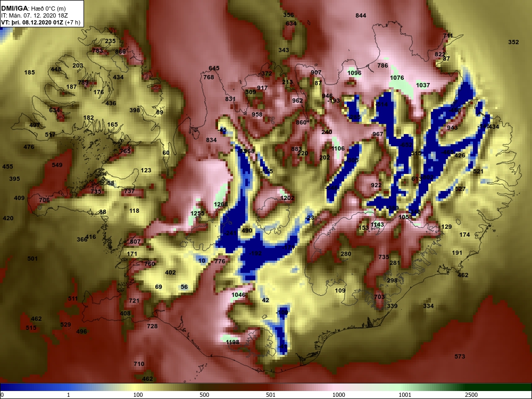Click the map value '1255'
The width and height of the screenshot is (532, 399).
coord(197,213)
